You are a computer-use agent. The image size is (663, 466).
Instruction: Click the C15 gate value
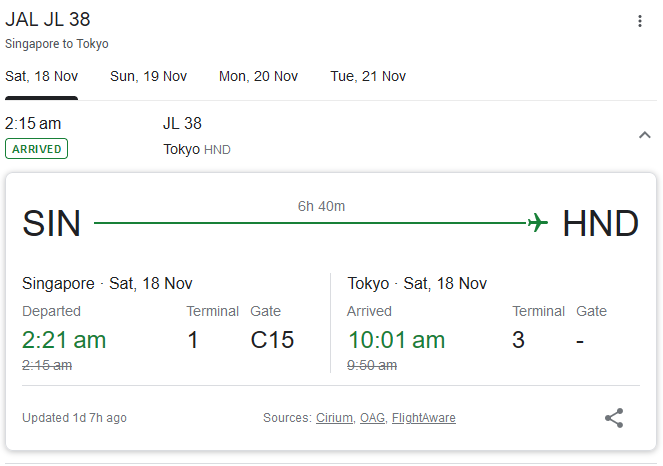point(272,340)
